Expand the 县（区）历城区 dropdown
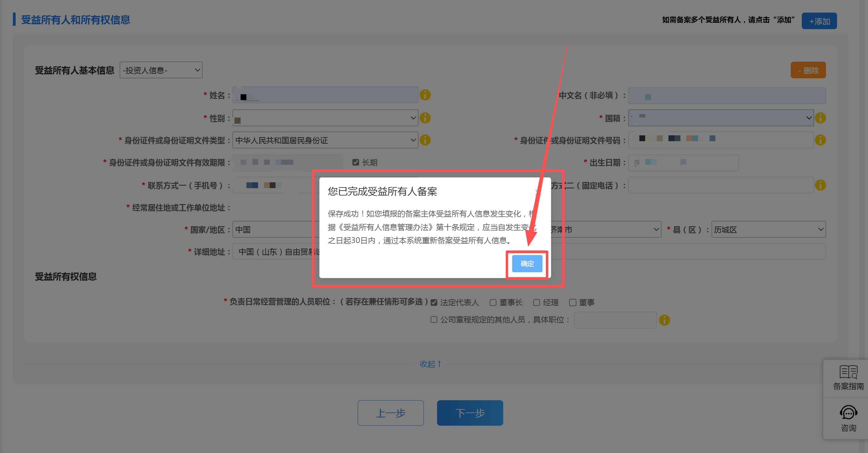Image resolution: width=868 pixels, height=453 pixels. pos(768,230)
